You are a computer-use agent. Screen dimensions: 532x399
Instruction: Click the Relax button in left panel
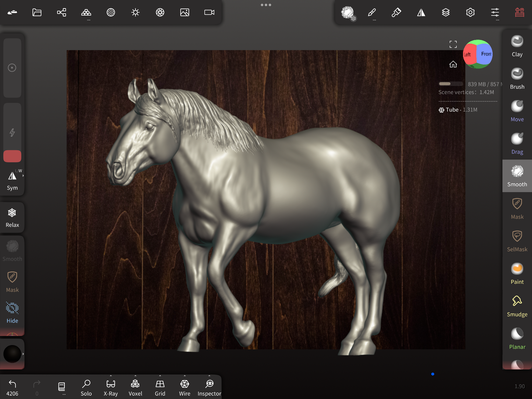[x=12, y=217]
